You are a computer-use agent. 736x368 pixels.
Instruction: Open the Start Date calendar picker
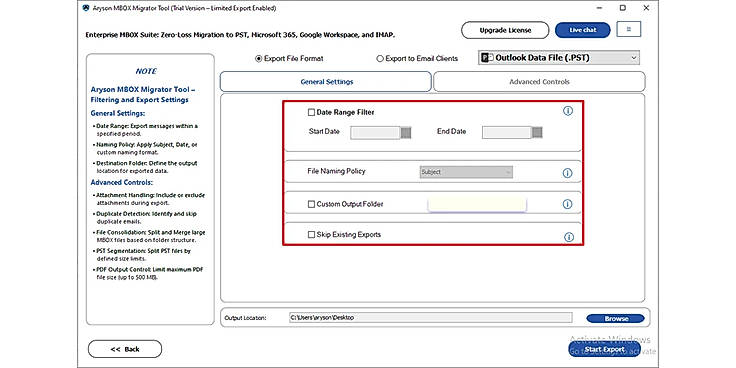pyautogui.click(x=406, y=133)
